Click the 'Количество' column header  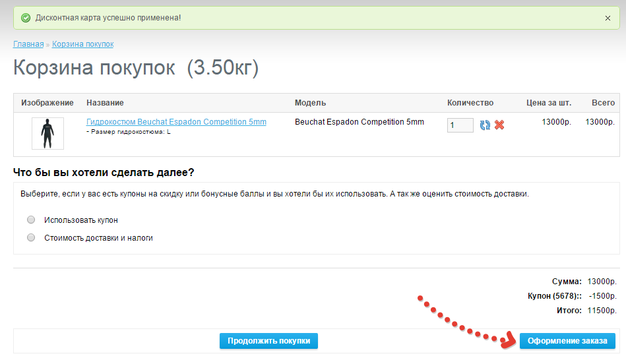pos(470,103)
